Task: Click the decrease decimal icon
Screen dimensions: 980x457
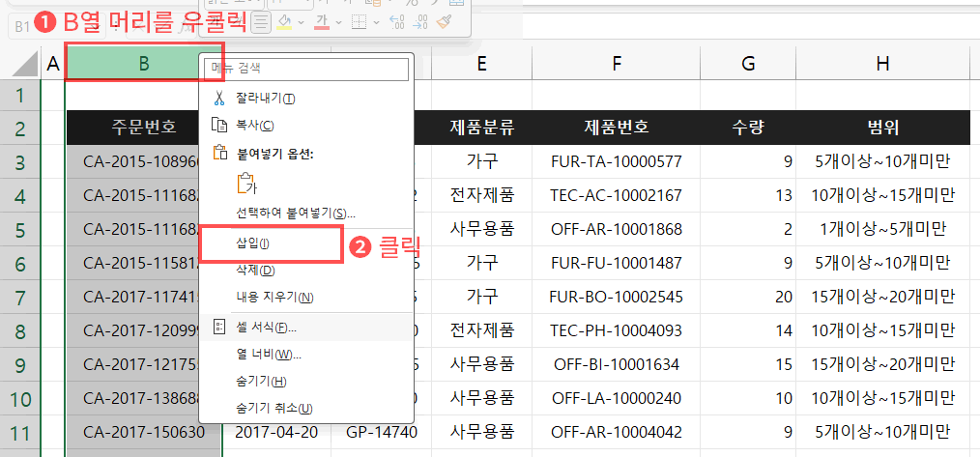Action: 420,23
